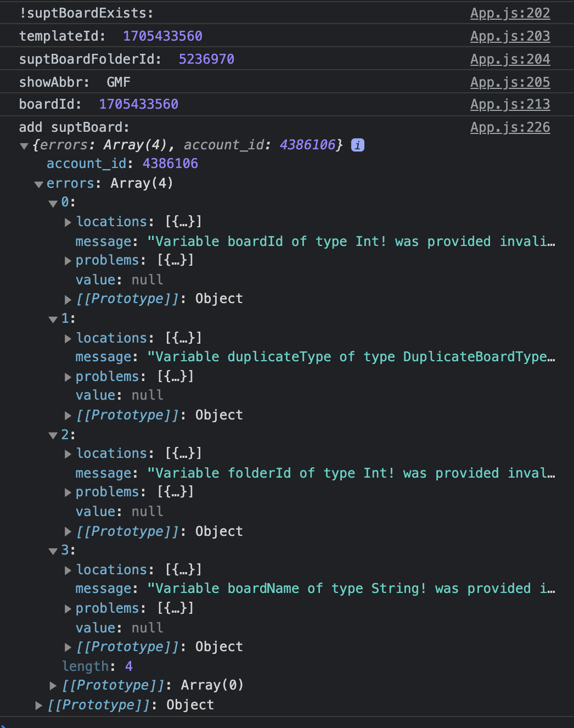Expand problems under error 1
The width and height of the screenshot is (574, 728).
[68, 377]
